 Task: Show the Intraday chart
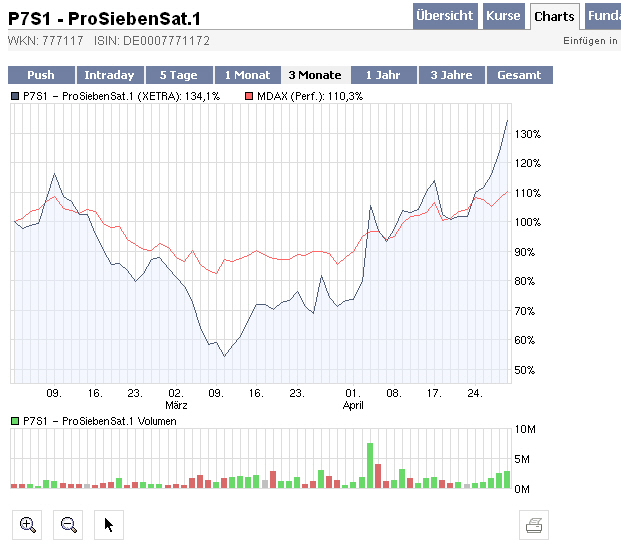pyautogui.click(x=110, y=75)
